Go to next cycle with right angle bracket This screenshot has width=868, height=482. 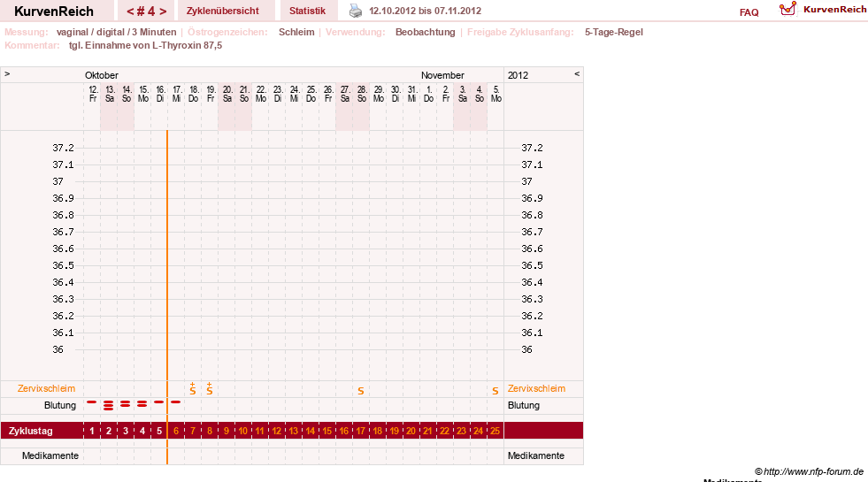point(163,11)
